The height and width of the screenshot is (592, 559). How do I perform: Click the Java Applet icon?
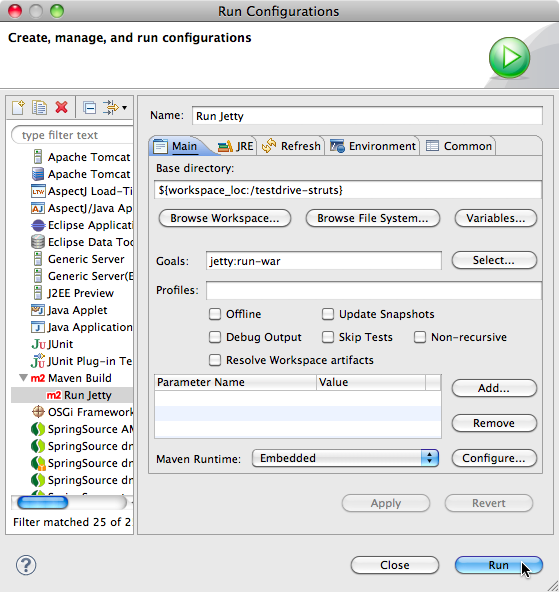tap(38, 310)
